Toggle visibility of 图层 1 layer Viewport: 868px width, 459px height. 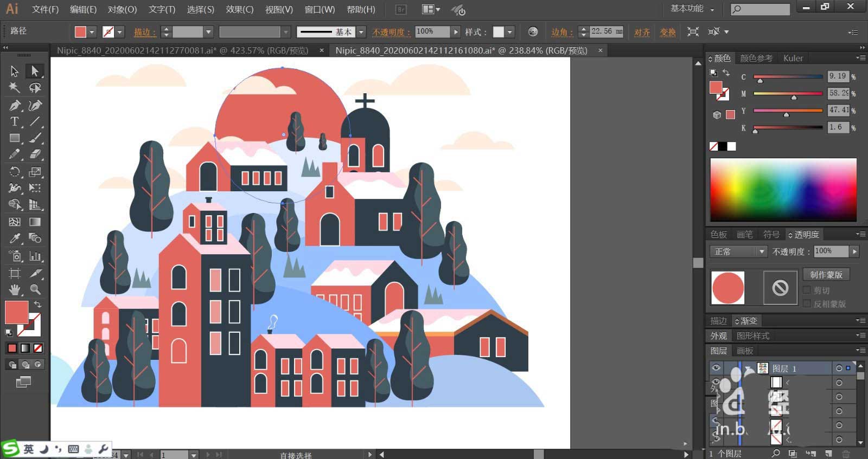click(x=716, y=368)
